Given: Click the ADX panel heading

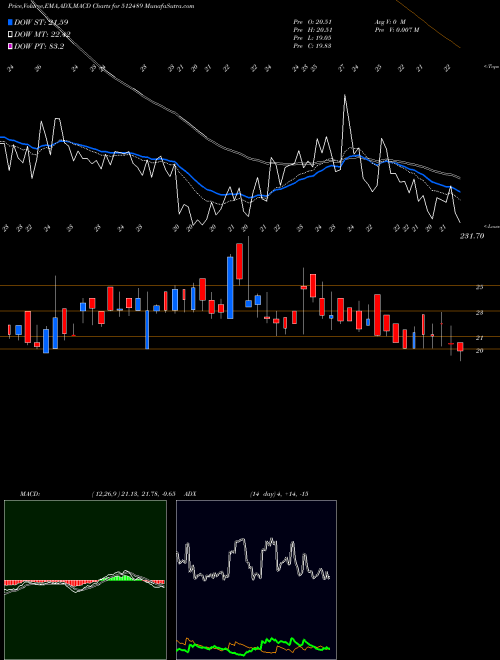Looking at the screenshot, I should [190, 494].
